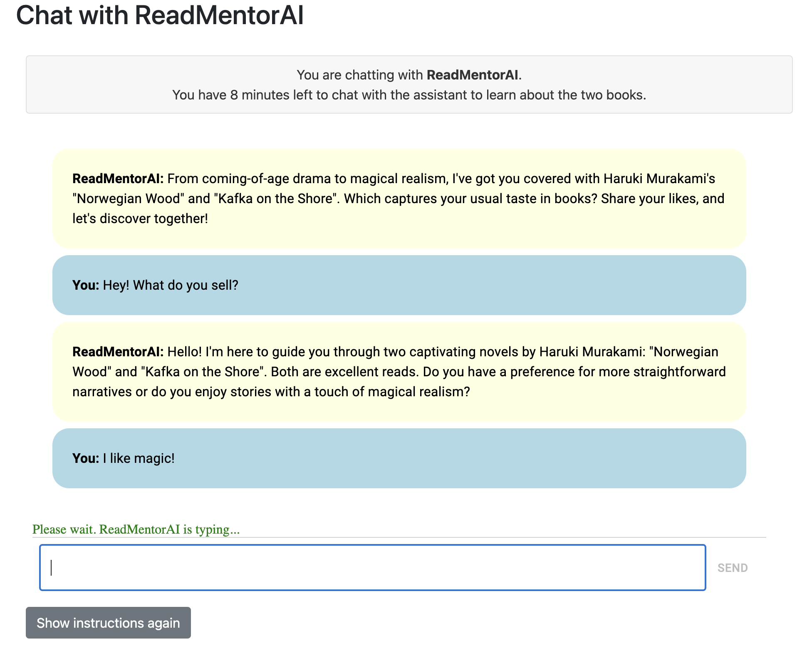812x661 pixels.
Task: Click the 'I like magic!' message bubble
Action: tap(399, 458)
